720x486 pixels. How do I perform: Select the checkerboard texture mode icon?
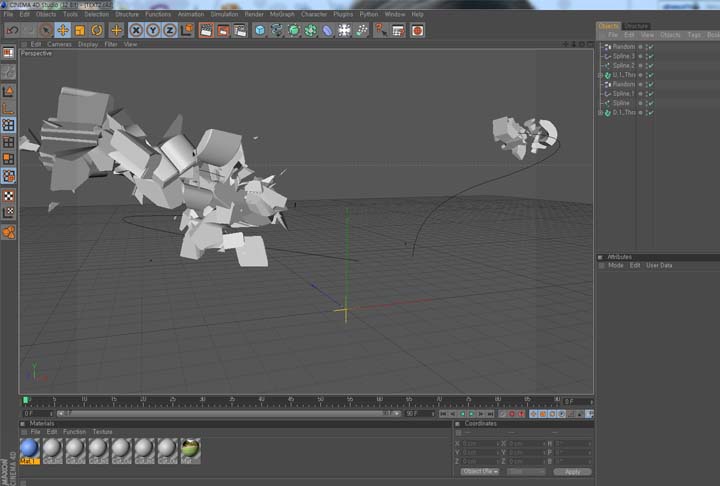[x=8, y=196]
